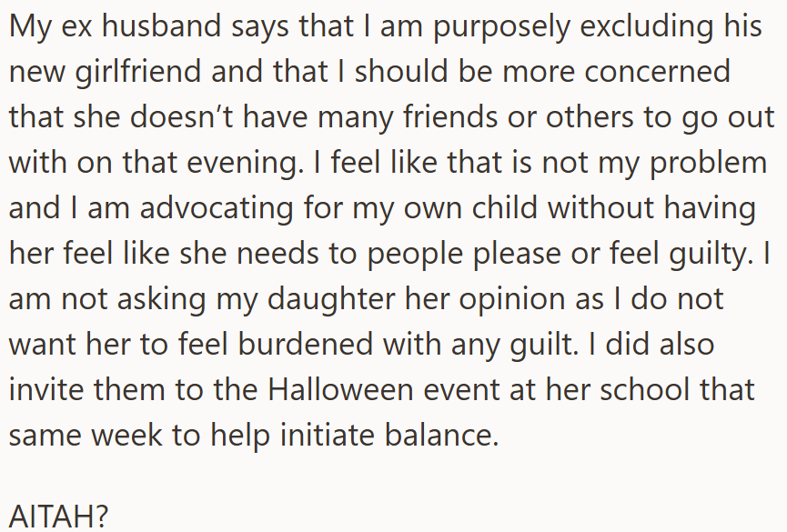Click on the word "problem"
Viewport: 787px width, 532px height.
tap(708, 165)
